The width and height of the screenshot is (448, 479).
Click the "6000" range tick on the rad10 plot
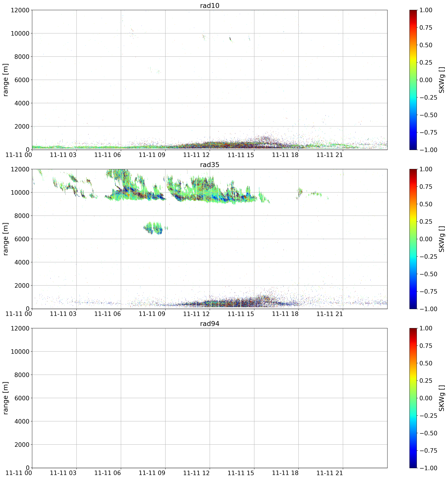(x=22, y=80)
